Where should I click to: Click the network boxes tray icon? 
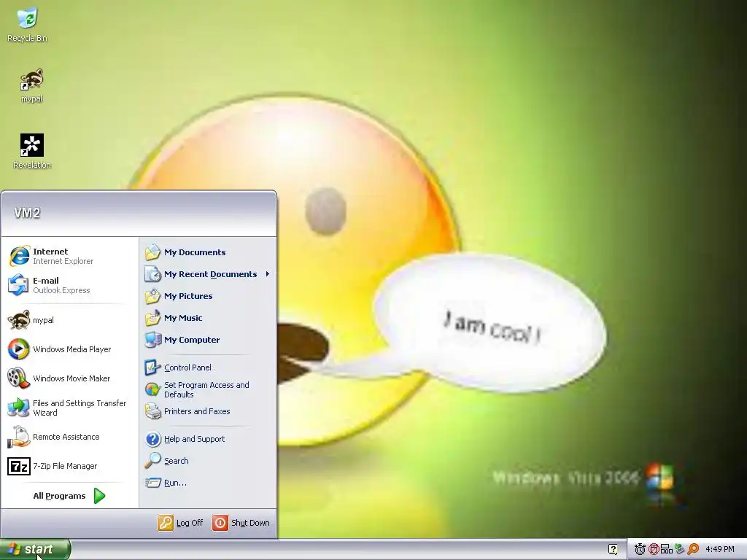click(x=667, y=550)
